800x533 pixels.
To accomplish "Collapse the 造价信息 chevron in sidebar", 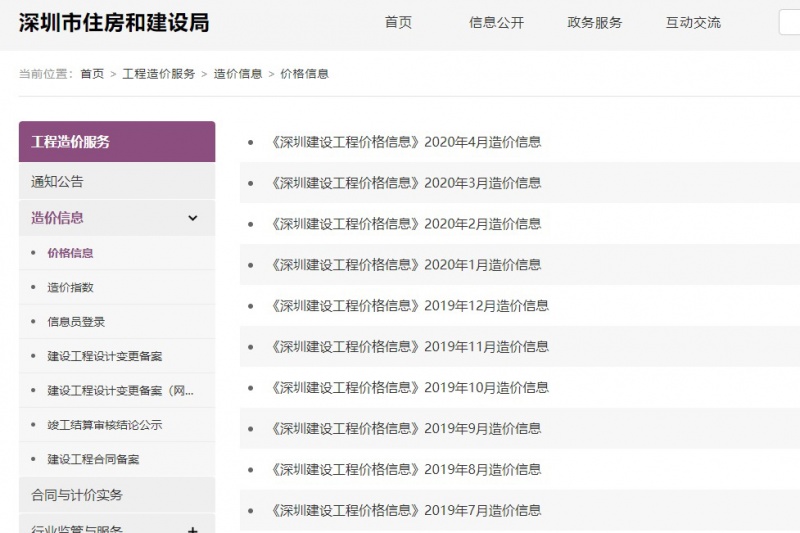I will coord(193,218).
